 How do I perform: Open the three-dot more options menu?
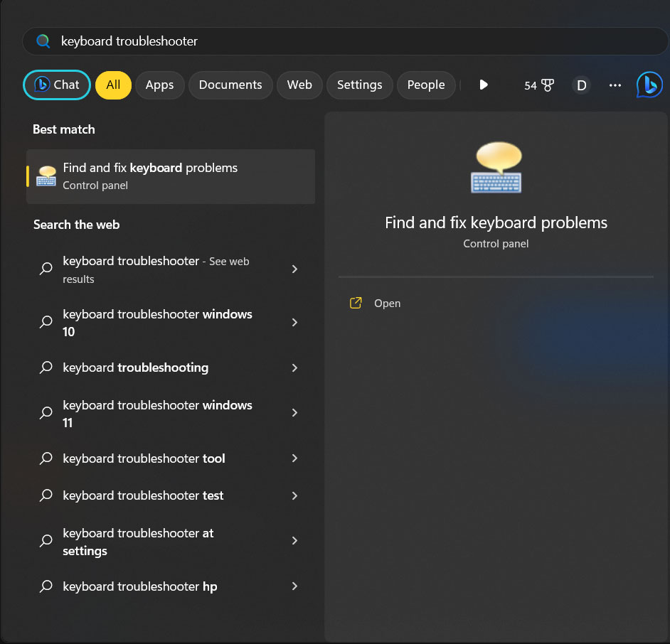[x=615, y=85]
